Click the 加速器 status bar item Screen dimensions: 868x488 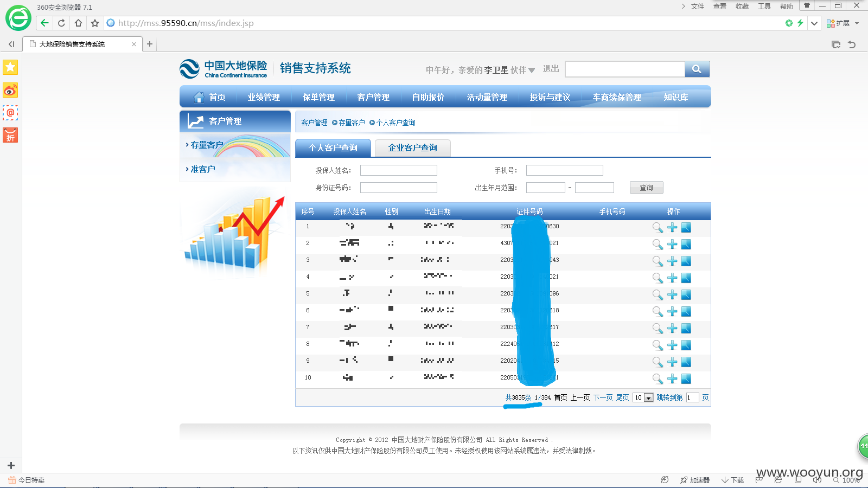click(x=695, y=480)
